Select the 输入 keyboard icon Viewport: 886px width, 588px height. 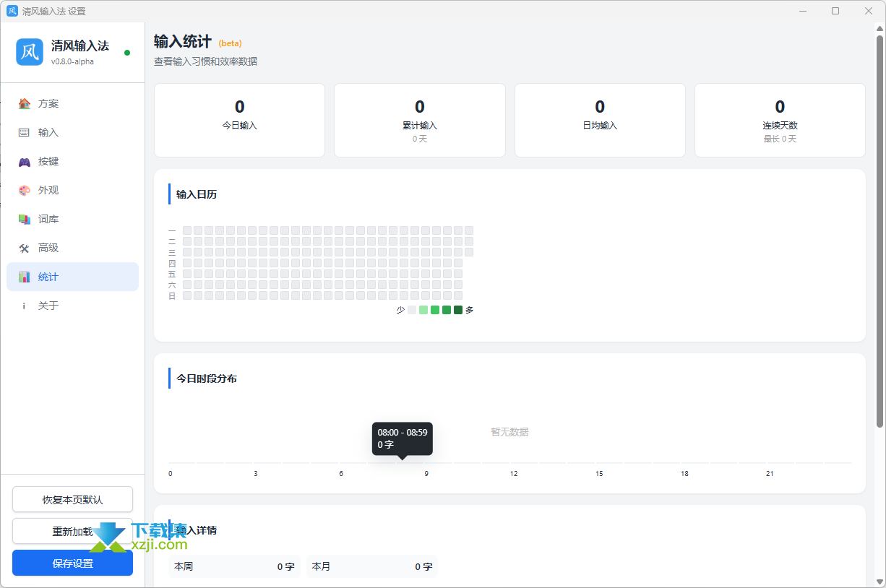tap(25, 132)
